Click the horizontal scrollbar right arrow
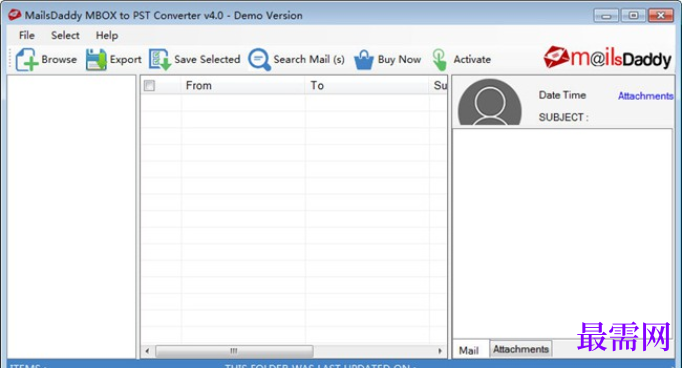 (x=440, y=351)
